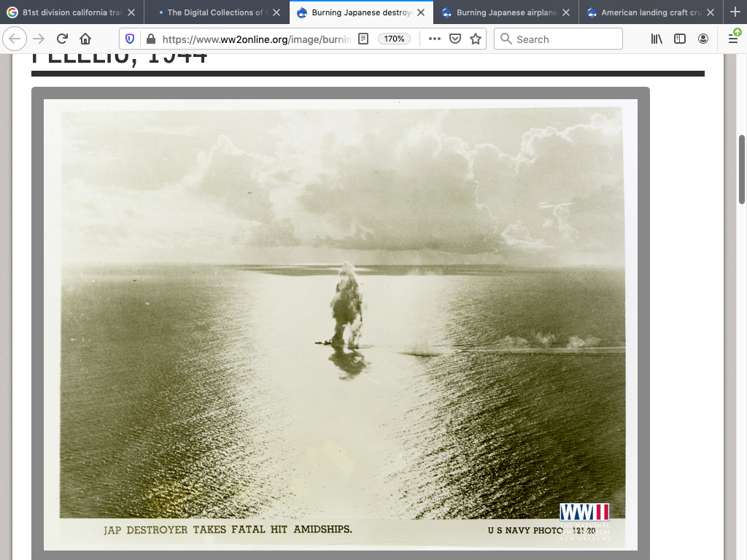
Task: Open the page actions three-dot menu
Action: [434, 39]
